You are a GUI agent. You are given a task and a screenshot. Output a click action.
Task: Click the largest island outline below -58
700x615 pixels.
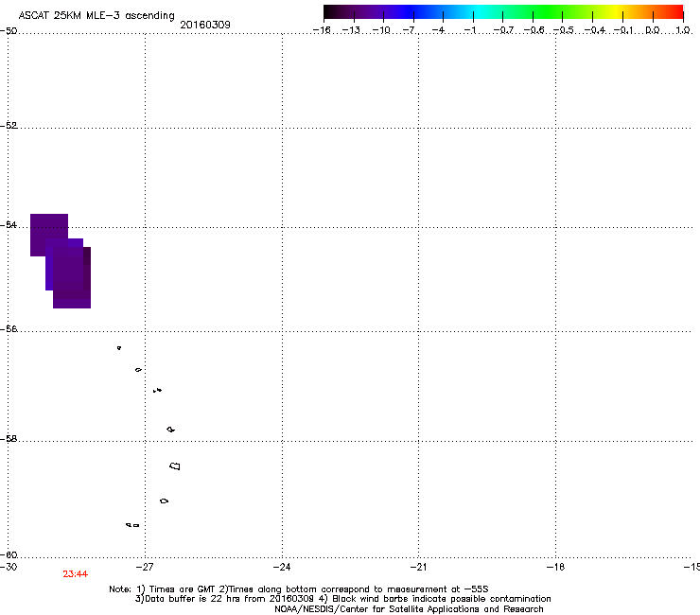click(x=175, y=466)
